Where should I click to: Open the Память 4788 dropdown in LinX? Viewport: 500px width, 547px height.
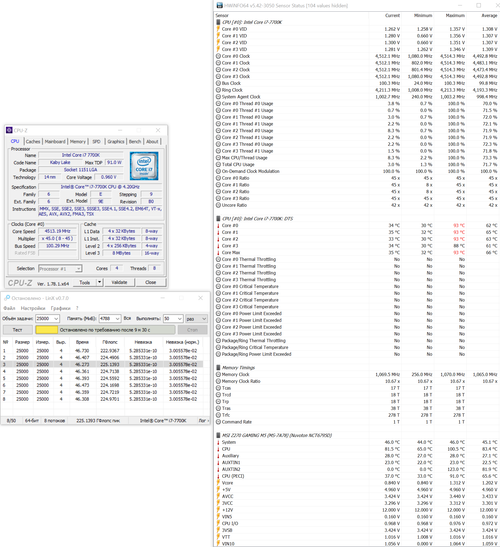pos(110,319)
